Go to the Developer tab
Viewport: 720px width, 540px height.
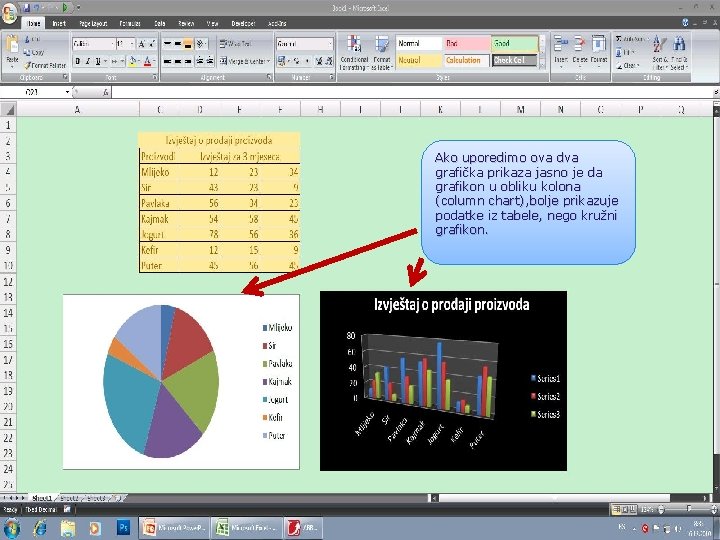(243, 23)
